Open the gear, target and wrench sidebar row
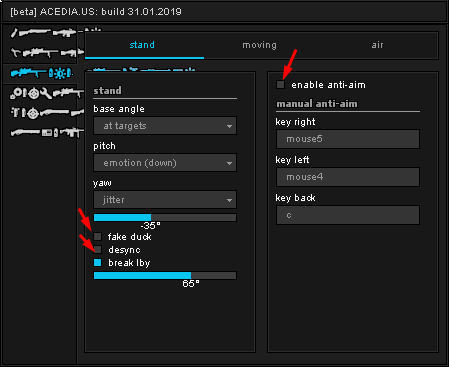Image resolution: width=449 pixels, height=367 pixels. tap(44, 93)
